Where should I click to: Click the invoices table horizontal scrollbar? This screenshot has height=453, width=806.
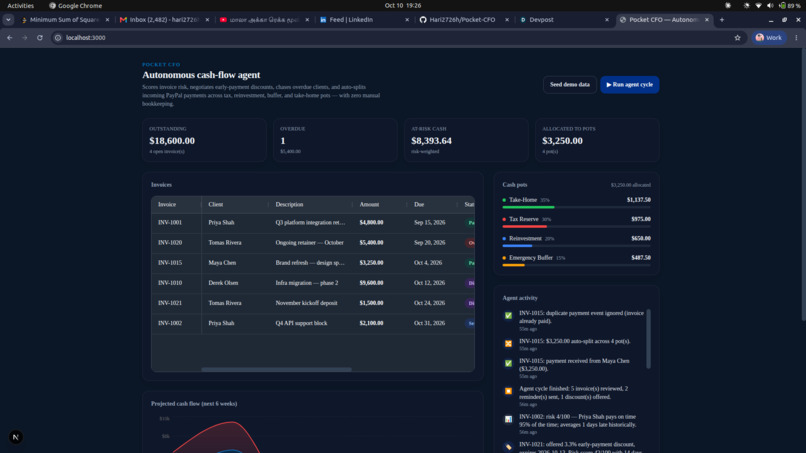click(277, 369)
